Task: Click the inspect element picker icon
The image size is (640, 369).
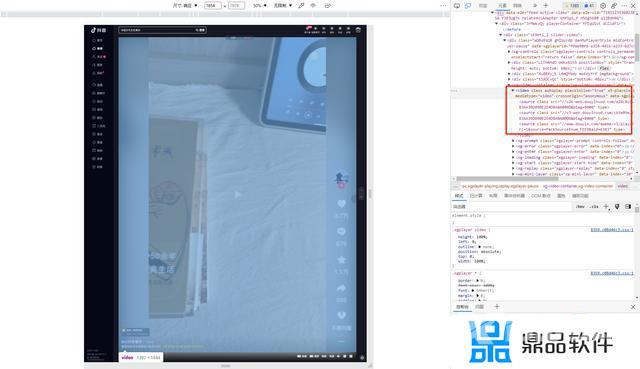Action: pos(457,6)
